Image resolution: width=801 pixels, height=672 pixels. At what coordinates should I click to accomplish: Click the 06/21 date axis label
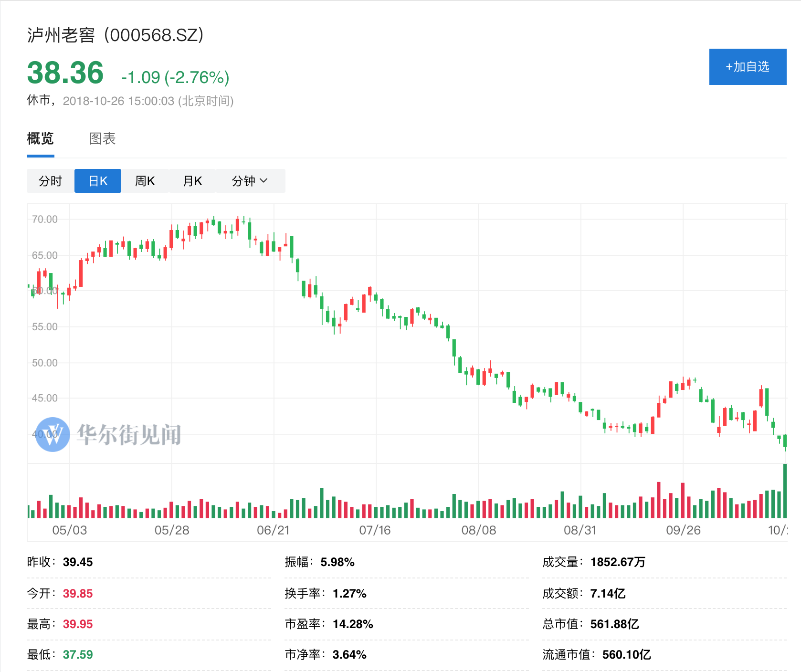274,530
